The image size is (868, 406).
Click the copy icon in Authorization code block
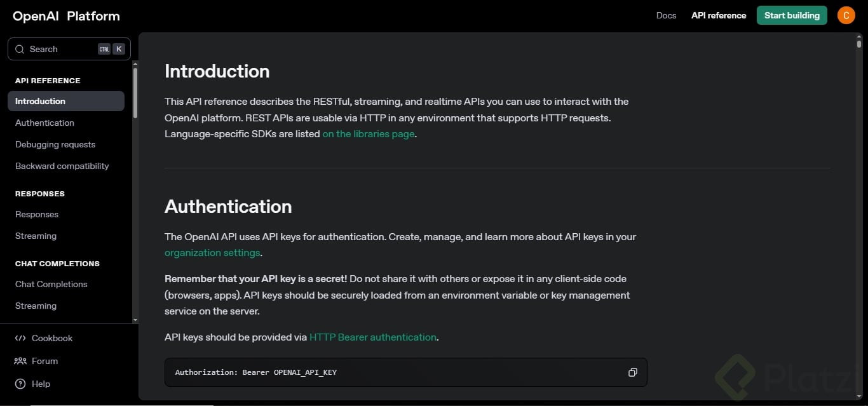(632, 372)
